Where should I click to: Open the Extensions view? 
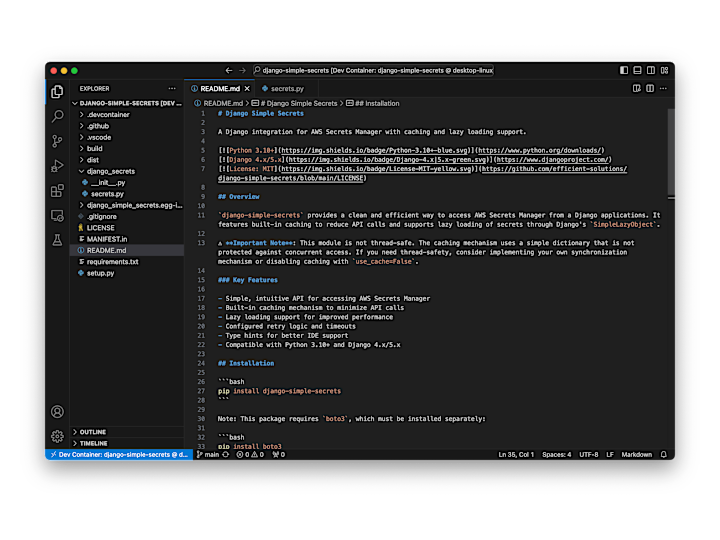57,191
